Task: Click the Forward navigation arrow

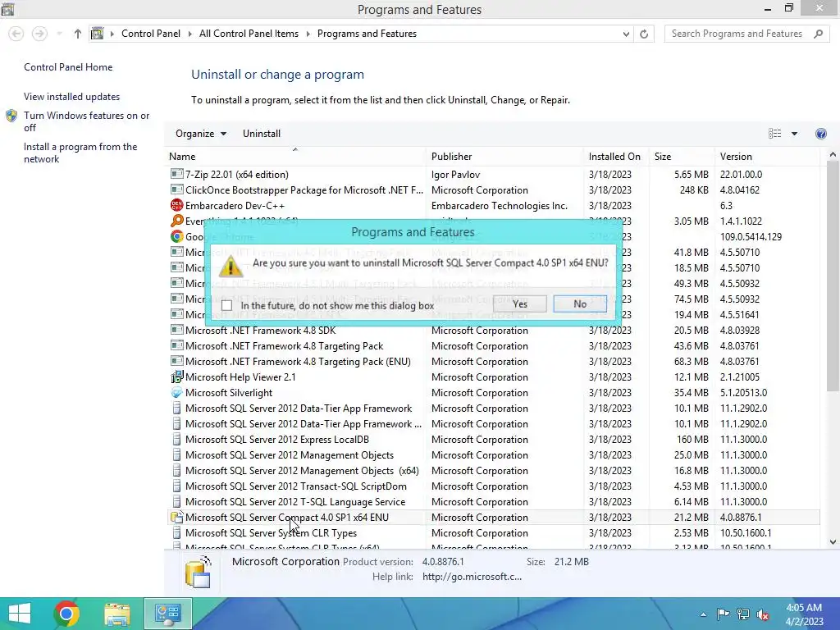Action: point(39,34)
